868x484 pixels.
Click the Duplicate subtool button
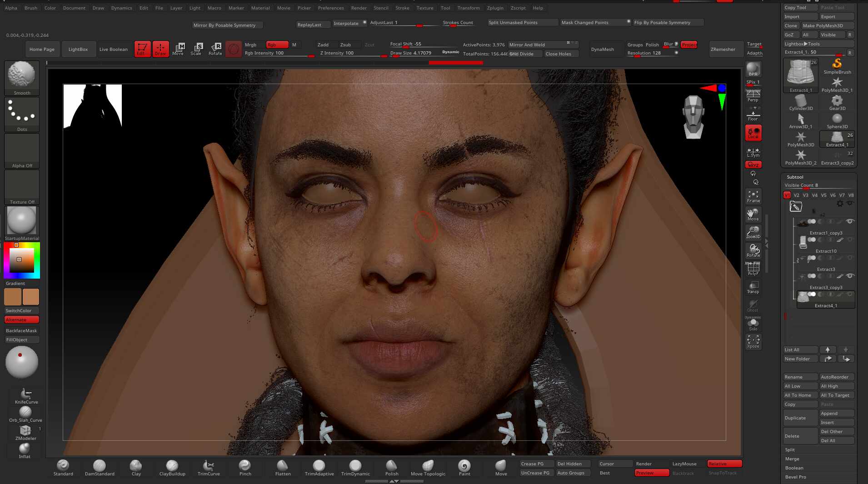[800, 418]
